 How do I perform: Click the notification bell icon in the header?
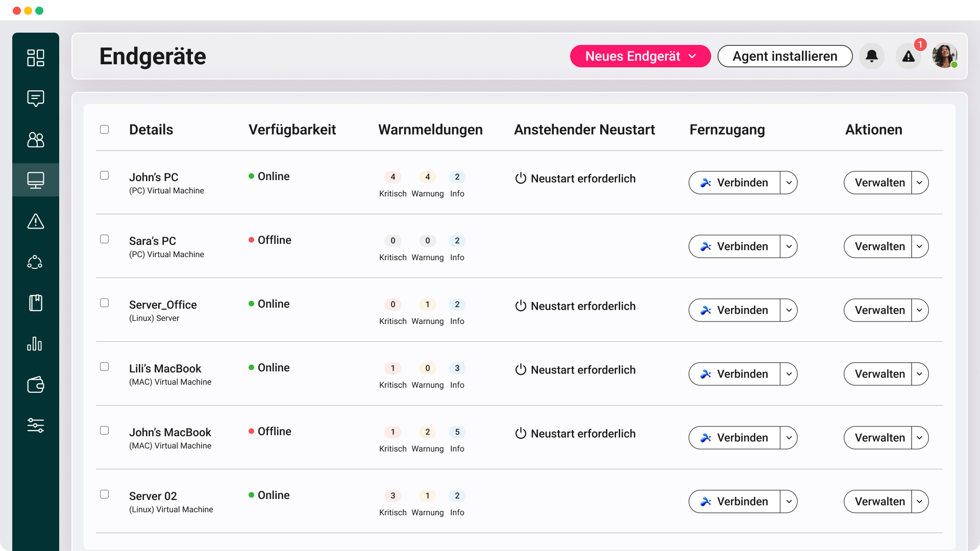pyautogui.click(x=871, y=56)
